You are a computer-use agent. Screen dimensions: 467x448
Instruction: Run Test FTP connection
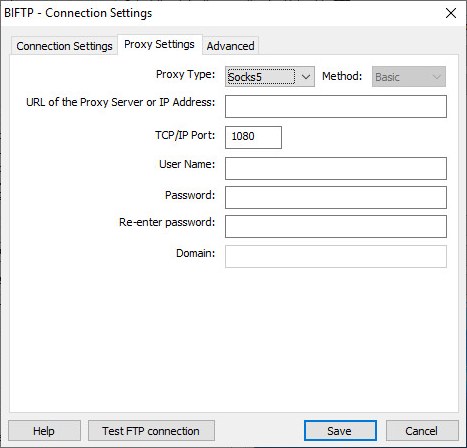pos(151,431)
